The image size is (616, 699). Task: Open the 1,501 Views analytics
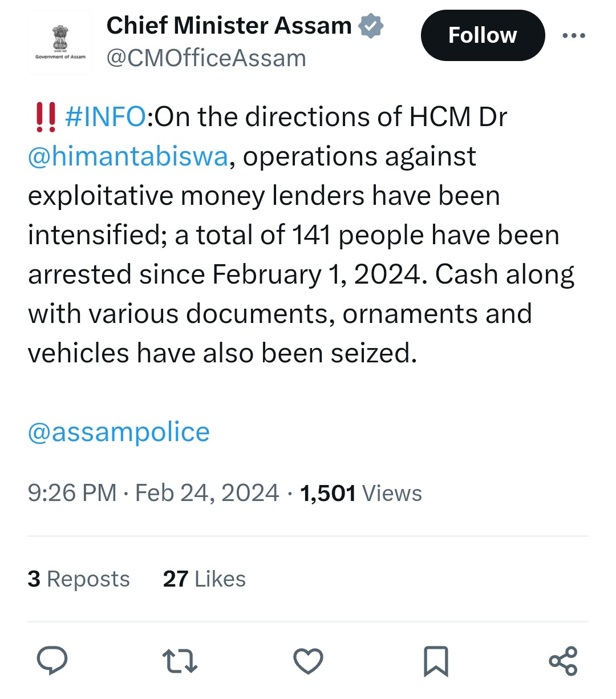(x=361, y=493)
